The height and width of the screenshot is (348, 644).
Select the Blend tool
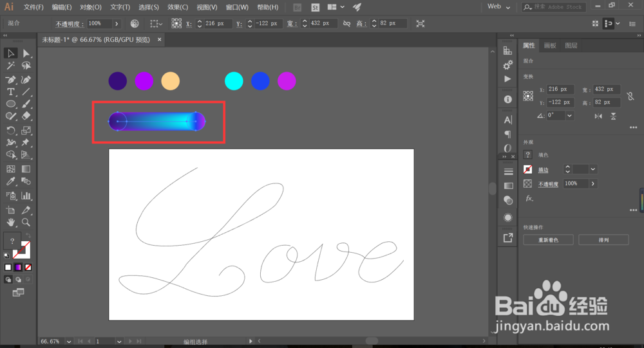(x=26, y=181)
